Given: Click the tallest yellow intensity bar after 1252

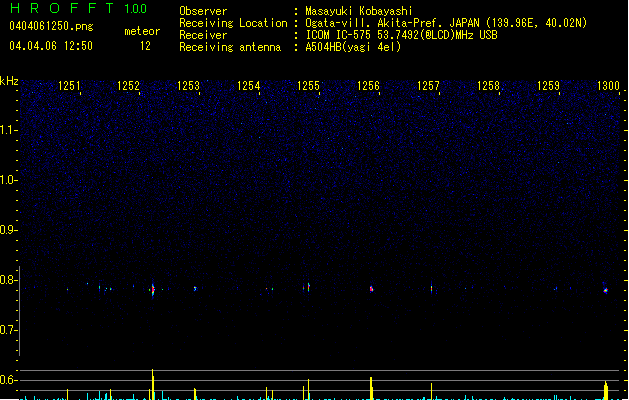Looking at the screenshot, I should pyautogui.click(x=153, y=384).
